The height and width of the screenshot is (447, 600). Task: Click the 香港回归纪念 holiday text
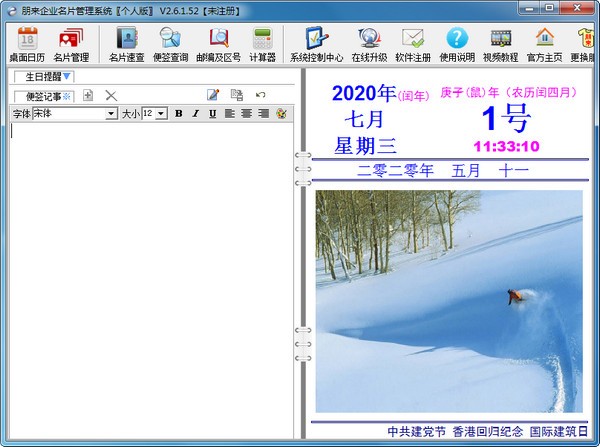point(488,431)
